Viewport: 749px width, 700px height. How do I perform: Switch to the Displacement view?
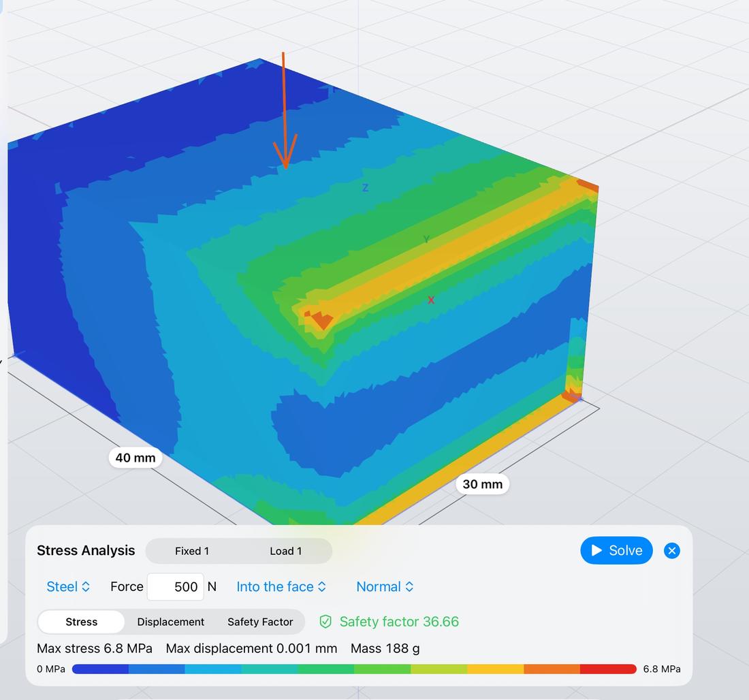pyautogui.click(x=170, y=622)
